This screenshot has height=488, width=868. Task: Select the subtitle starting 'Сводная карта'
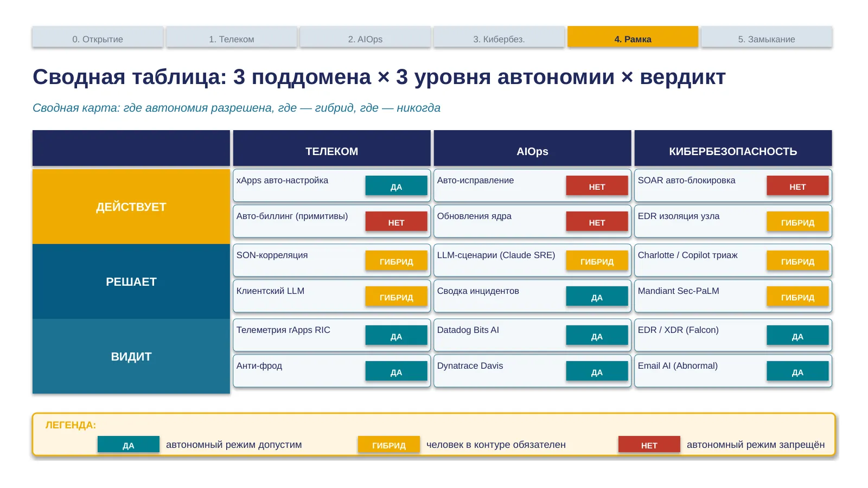237,108
